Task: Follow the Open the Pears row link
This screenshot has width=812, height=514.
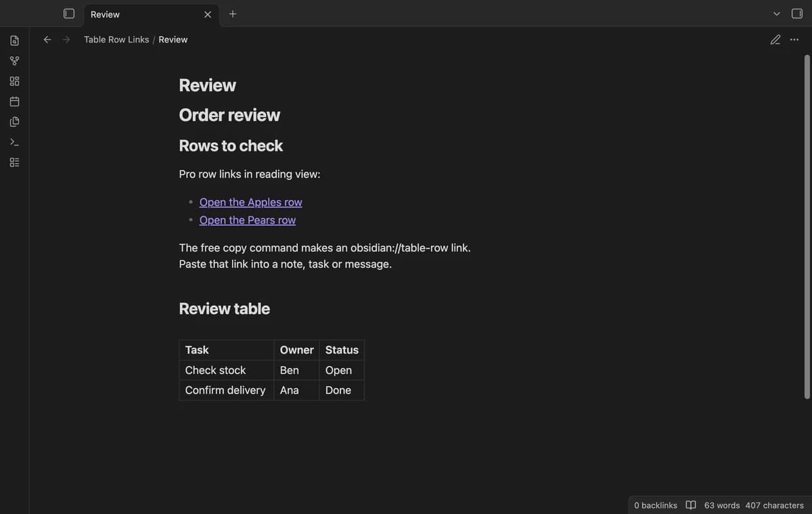Action: 248,220
